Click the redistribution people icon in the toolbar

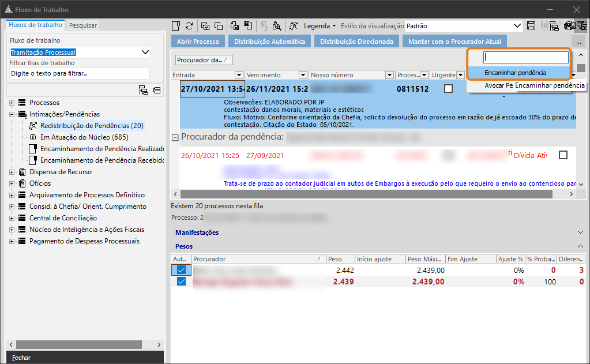pyautogui.click(x=294, y=26)
